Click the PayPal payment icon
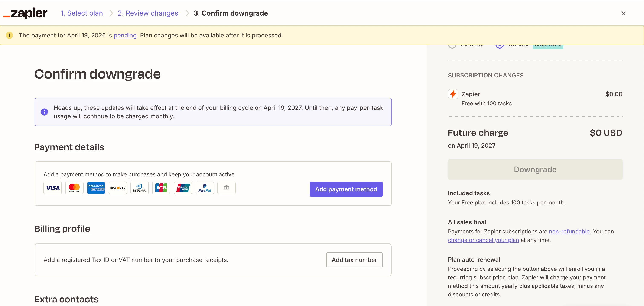644x306 pixels. [x=205, y=188]
